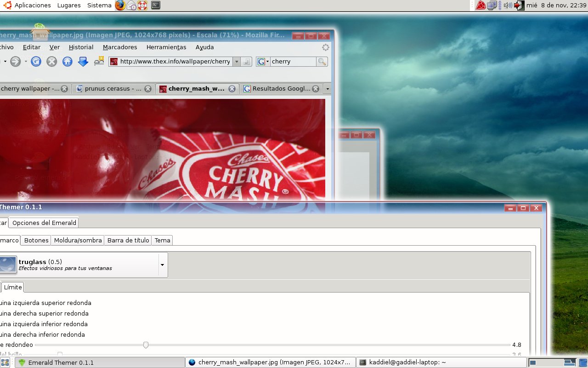Stop loading the Firefox page
The image size is (588, 368).
(52, 61)
